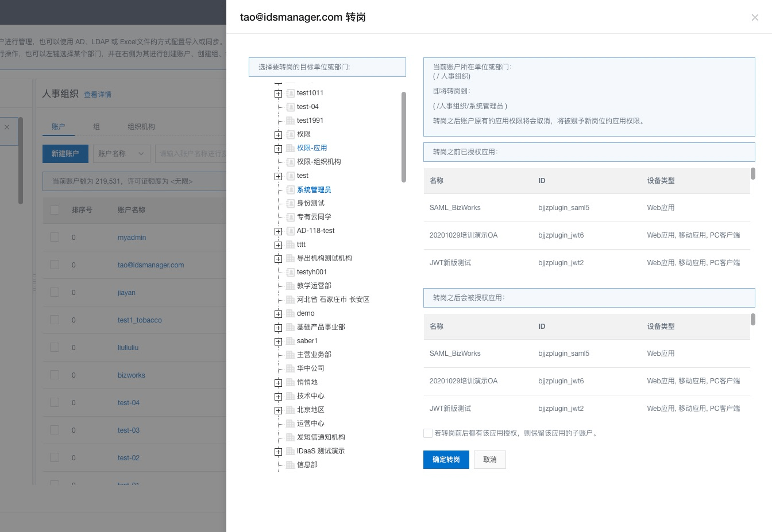The image size is (772, 532).
Task: Click the person icon next to test-04
Action: 291,107
